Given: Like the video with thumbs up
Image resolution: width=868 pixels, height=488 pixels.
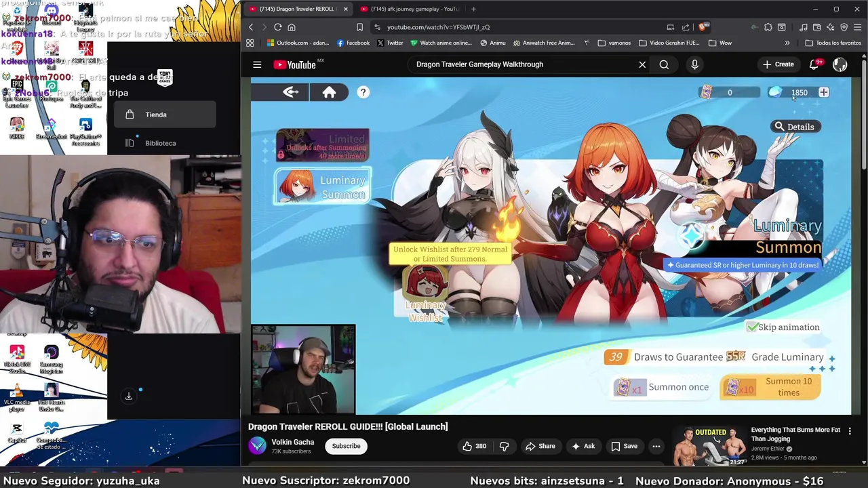Looking at the screenshot, I should pos(475,446).
